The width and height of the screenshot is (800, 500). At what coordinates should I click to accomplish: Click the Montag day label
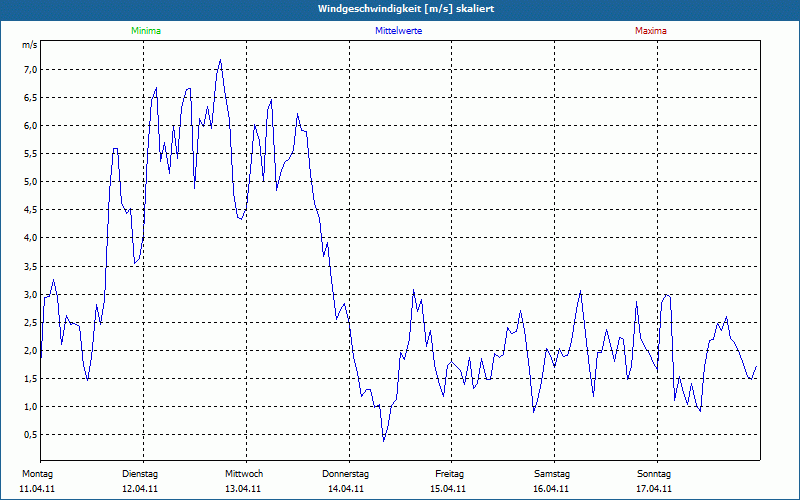coord(37,474)
